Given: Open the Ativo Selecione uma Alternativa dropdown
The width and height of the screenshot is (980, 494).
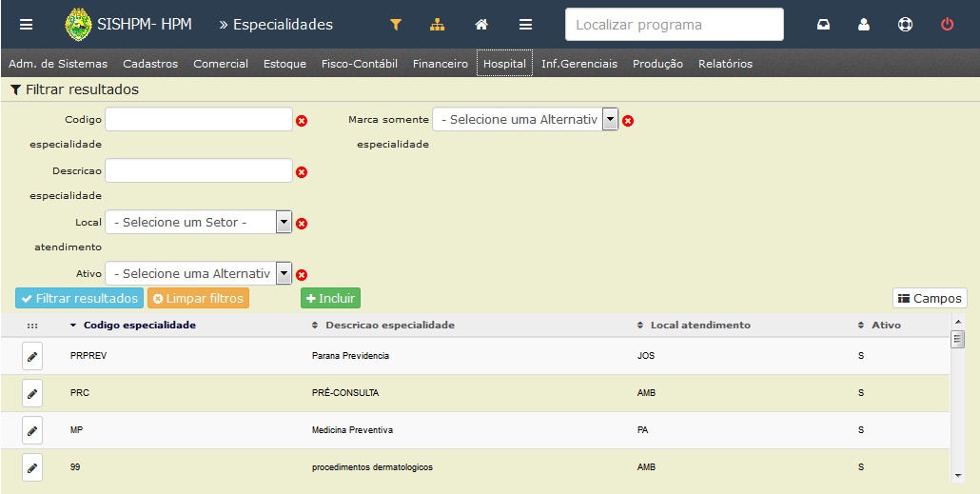Looking at the screenshot, I should click(x=198, y=273).
